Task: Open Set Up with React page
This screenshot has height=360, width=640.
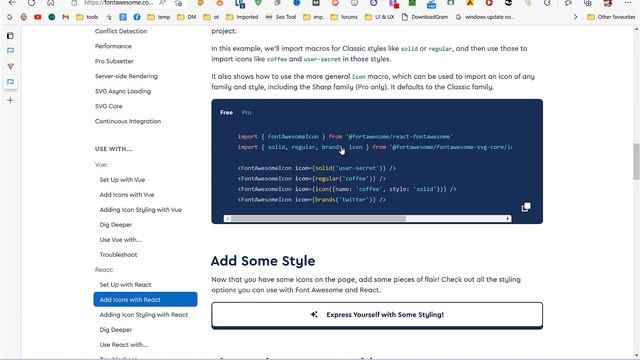Action: tap(125, 284)
